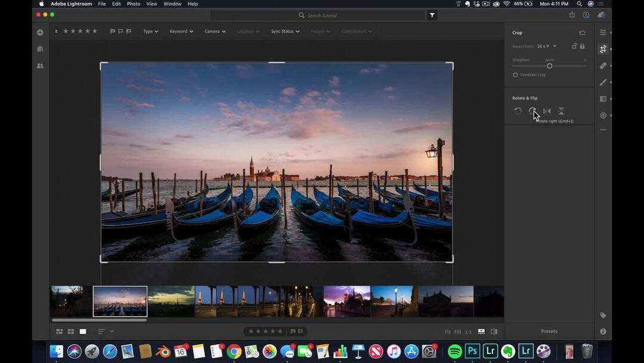
Task: Flip the image horizontally
Action: click(x=547, y=111)
